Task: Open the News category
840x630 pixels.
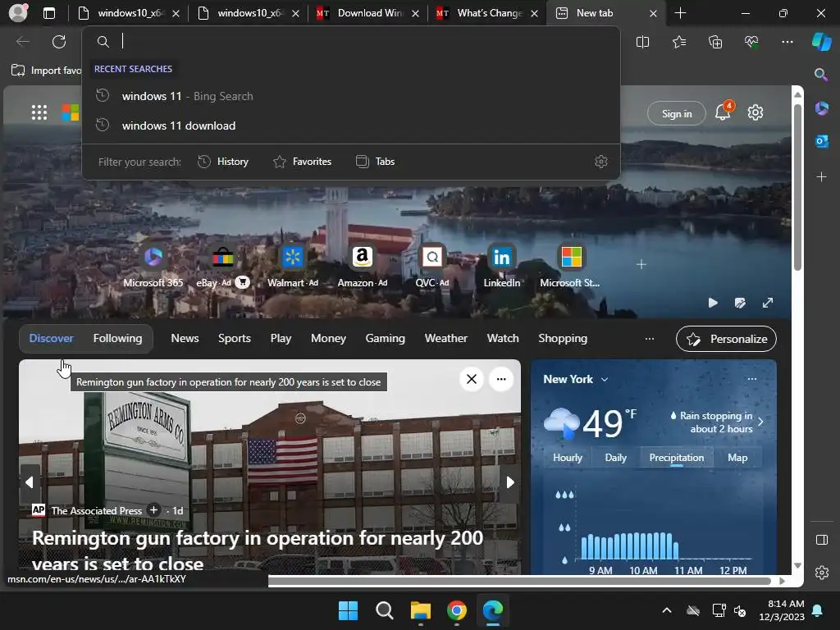Action: coord(185,339)
